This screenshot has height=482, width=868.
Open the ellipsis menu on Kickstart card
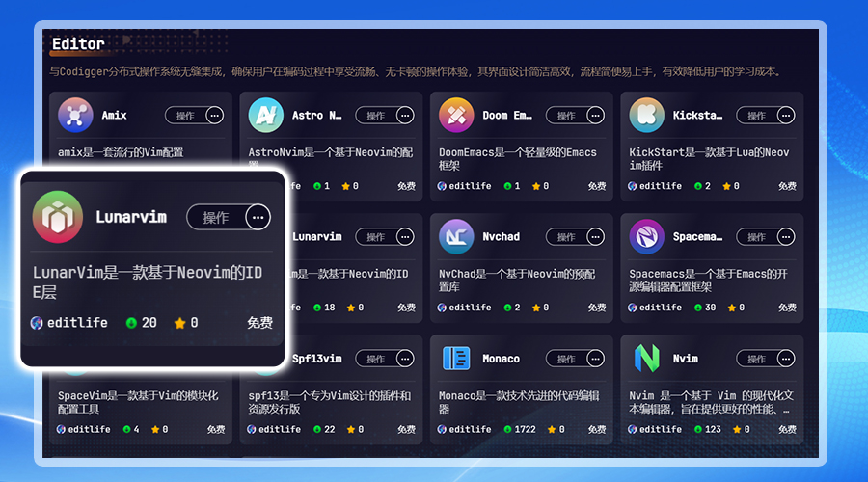point(786,116)
